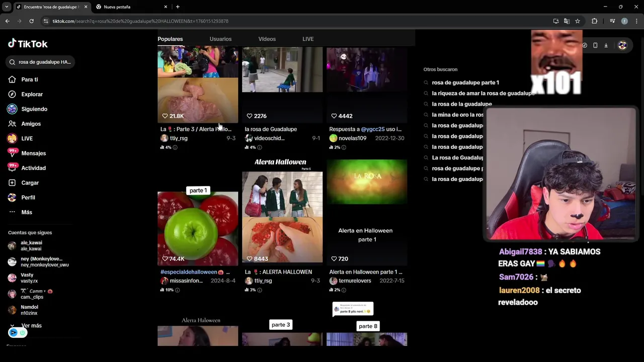Click the browser back arrow
644x362 pixels.
8,21
